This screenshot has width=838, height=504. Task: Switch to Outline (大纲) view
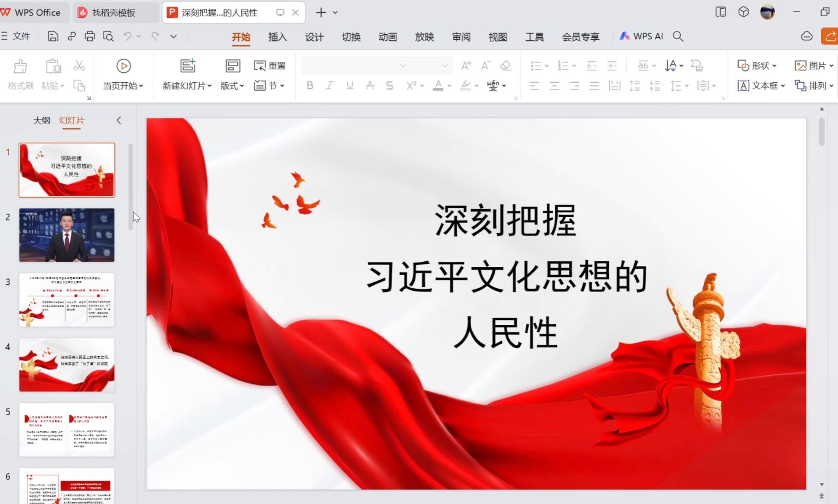tap(42, 120)
